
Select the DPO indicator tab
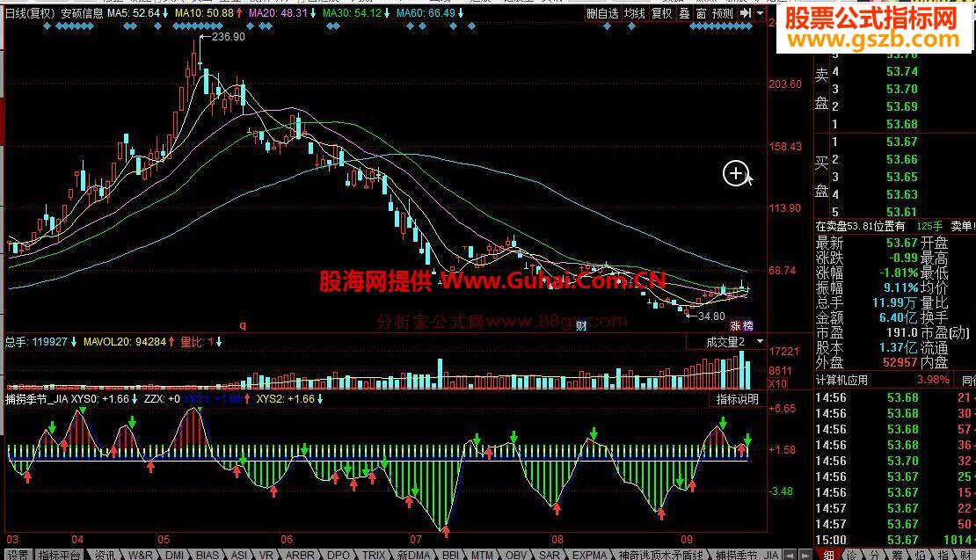pyautogui.click(x=338, y=555)
